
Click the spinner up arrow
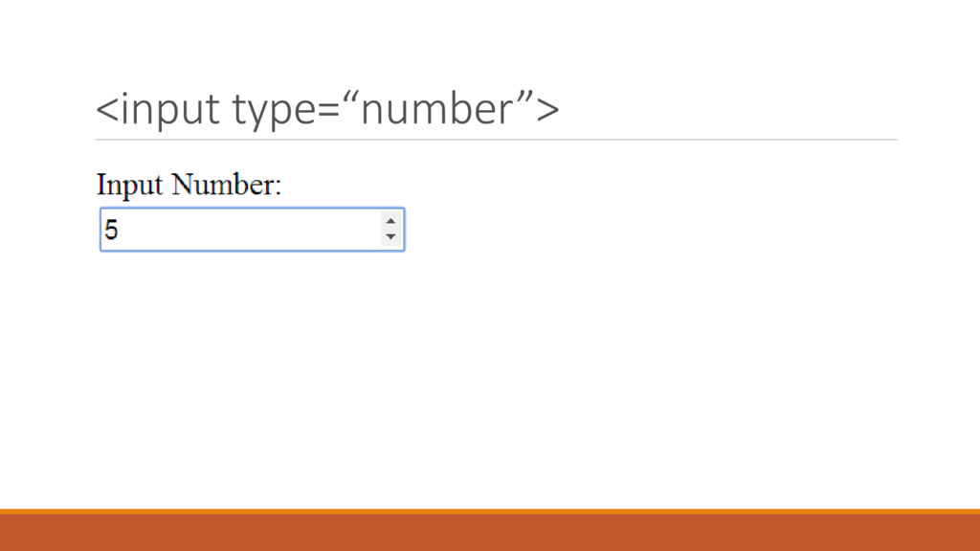click(x=390, y=222)
